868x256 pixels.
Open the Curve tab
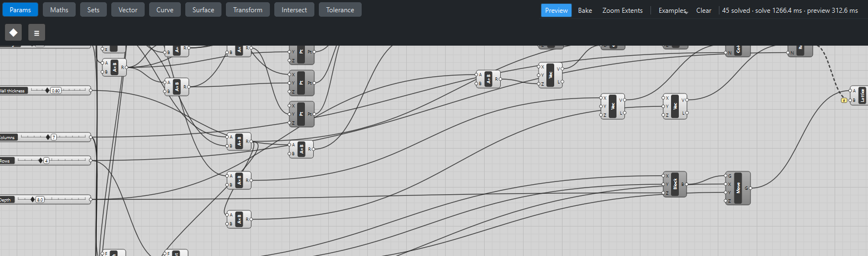[165, 10]
